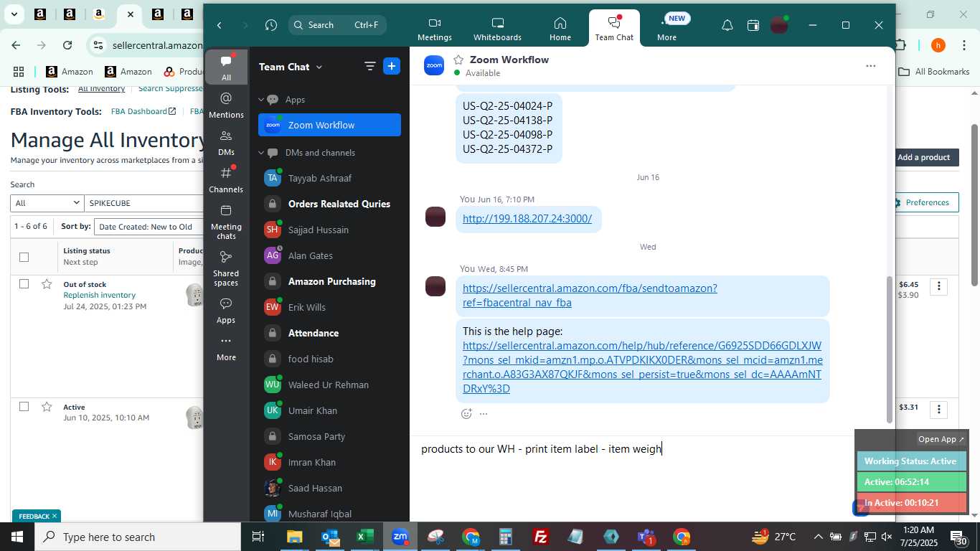Image resolution: width=980 pixels, height=551 pixels.
Task: Click the blue new chat plus button
Action: [392, 67]
